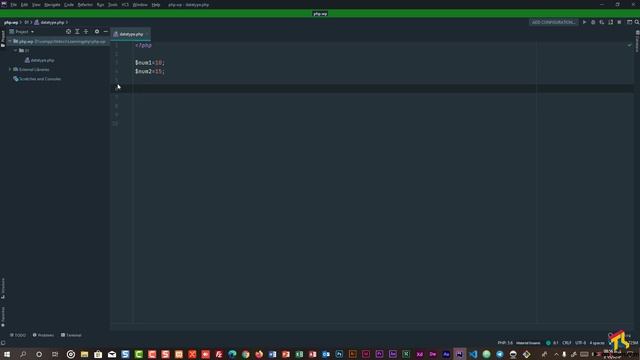Click the Debug bug icon
This screenshot has width=640, height=360.
point(593,22)
